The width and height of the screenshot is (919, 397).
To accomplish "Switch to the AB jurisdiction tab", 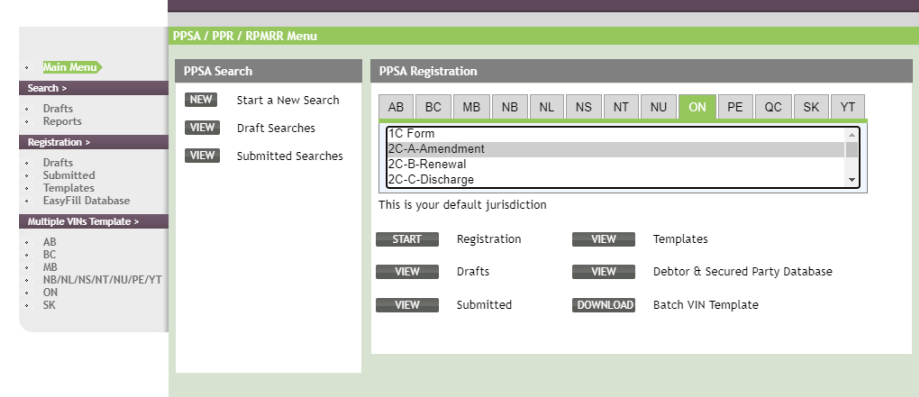I will pyautogui.click(x=396, y=107).
